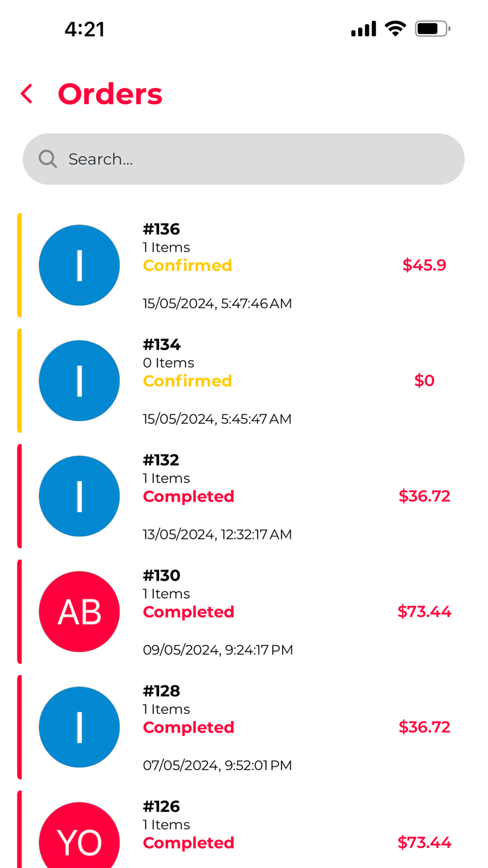Tap the blue avatar of order #132
Screen dimensions: 488x868
79,496
